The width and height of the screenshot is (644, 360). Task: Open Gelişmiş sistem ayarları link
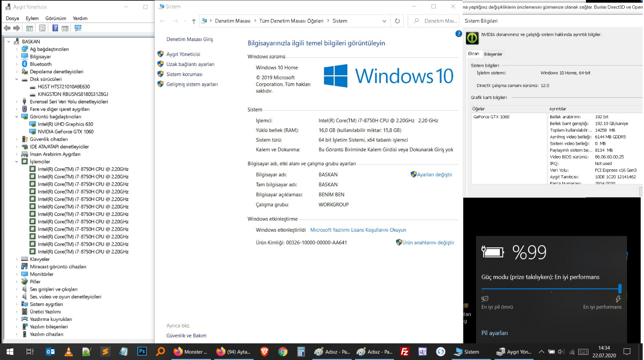pyautogui.click(x=192, y=84)
